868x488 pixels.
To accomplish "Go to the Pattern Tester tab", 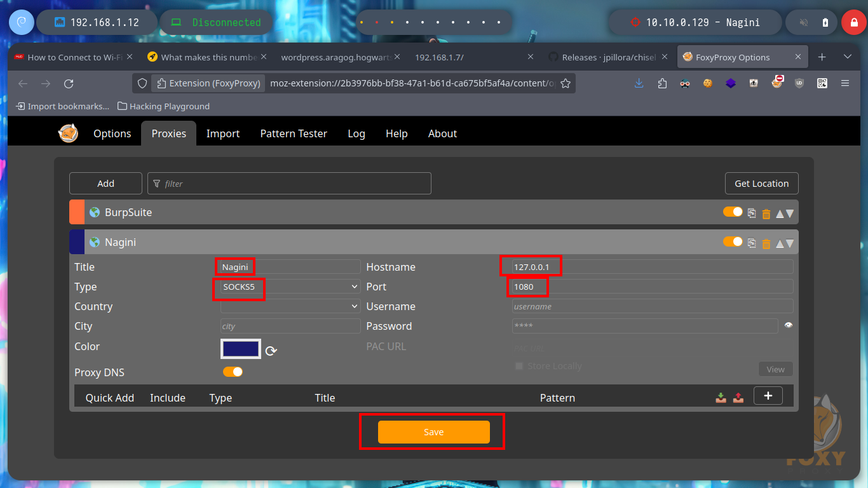I will click(294, 133).
